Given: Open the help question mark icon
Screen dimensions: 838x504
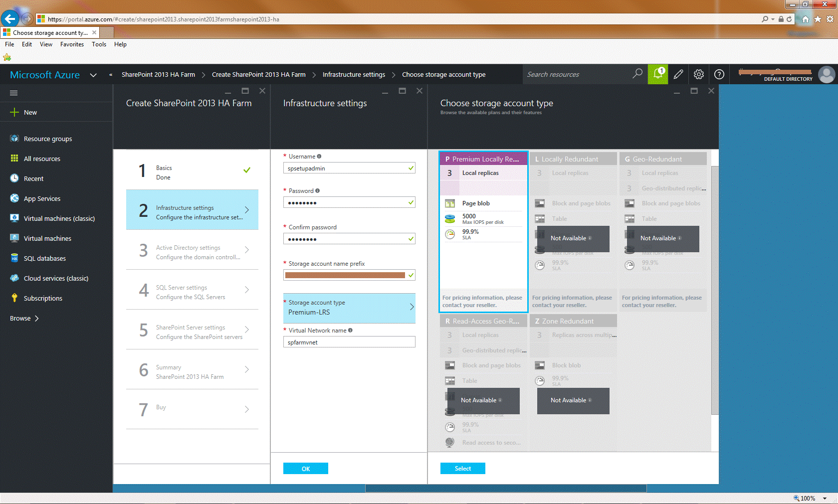Looking at the screenshot, I should click(x=719, y=74).
